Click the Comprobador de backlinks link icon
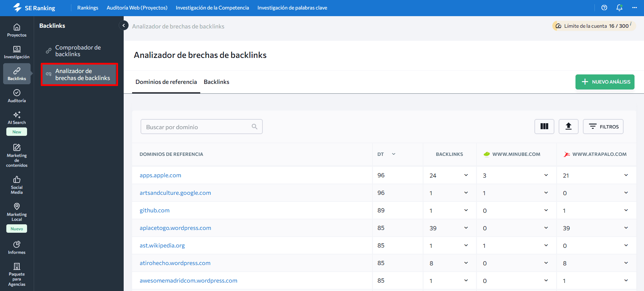644x291 pixels. 49,51
